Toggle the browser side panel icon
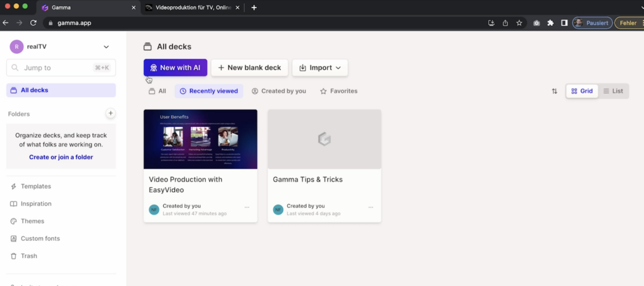Image resolution: width=644 pixels, height=286 pixels. point(565,23)
